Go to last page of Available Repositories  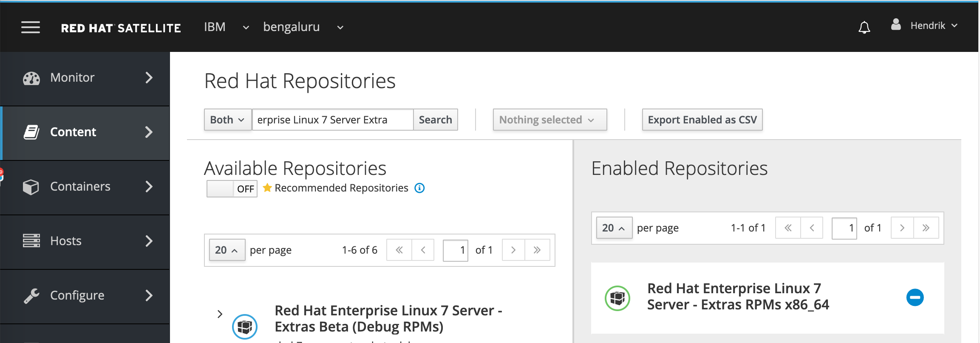(537, 250)
